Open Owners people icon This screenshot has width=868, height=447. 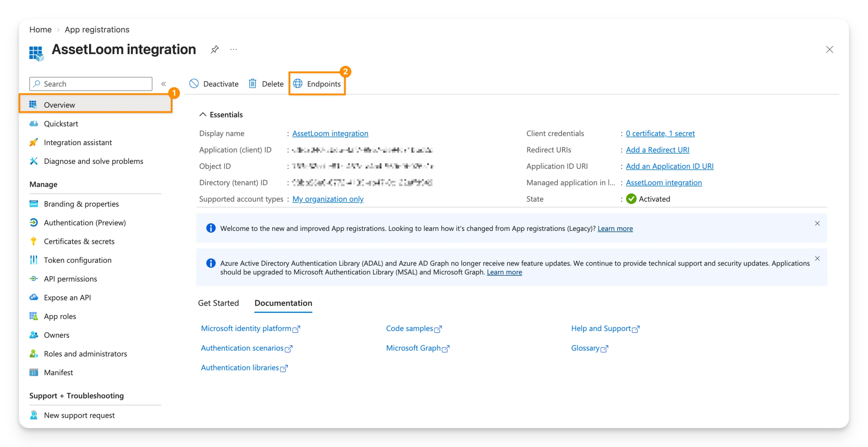click(34, 335)
